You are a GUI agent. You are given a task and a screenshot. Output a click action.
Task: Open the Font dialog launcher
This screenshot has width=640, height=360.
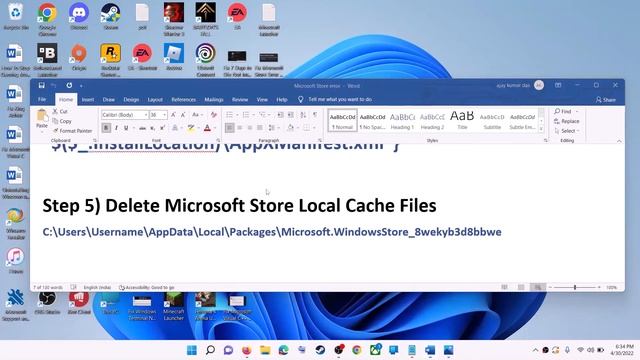(218, 140)
